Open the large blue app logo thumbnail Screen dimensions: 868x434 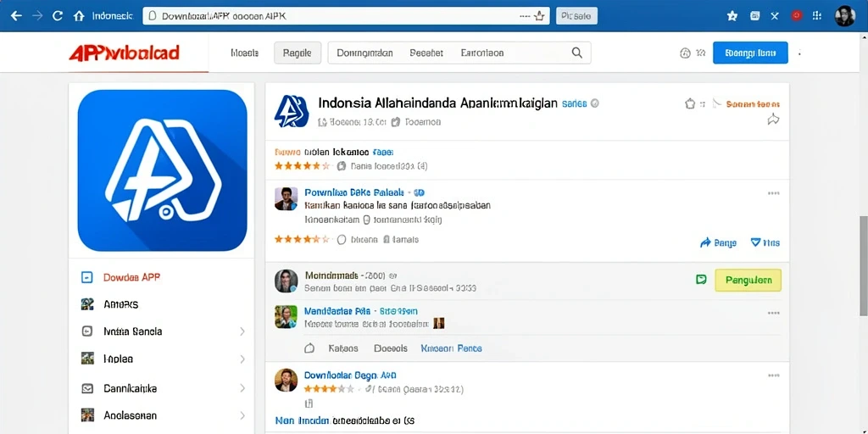click(x=162, y=170)
